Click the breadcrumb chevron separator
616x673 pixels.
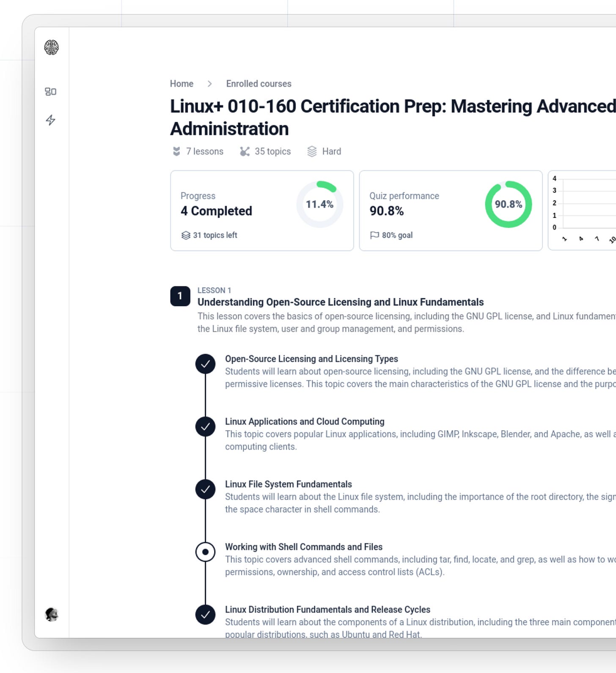pos(209,84)
